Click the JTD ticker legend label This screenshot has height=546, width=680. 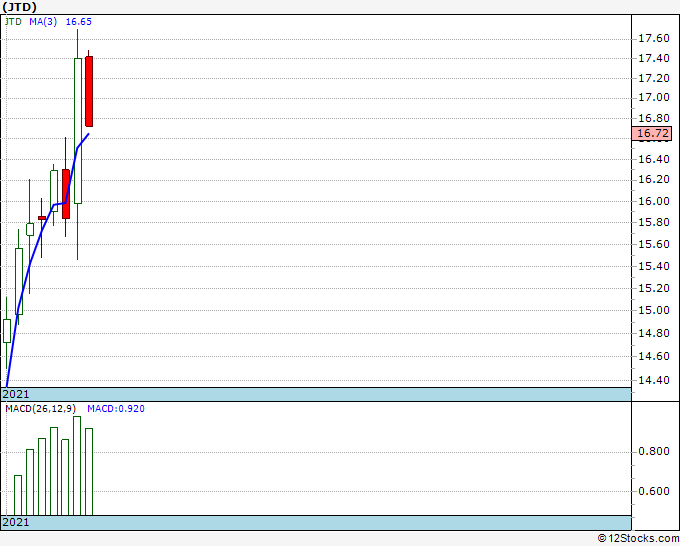coord(13,22)
